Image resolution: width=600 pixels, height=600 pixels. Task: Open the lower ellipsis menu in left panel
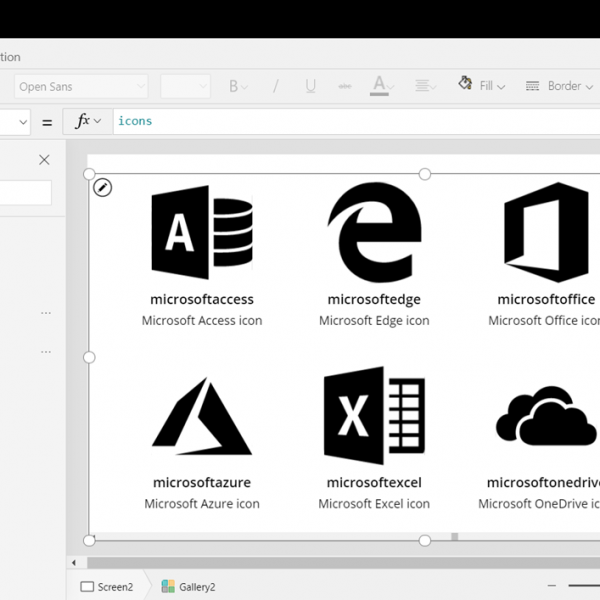46,352
